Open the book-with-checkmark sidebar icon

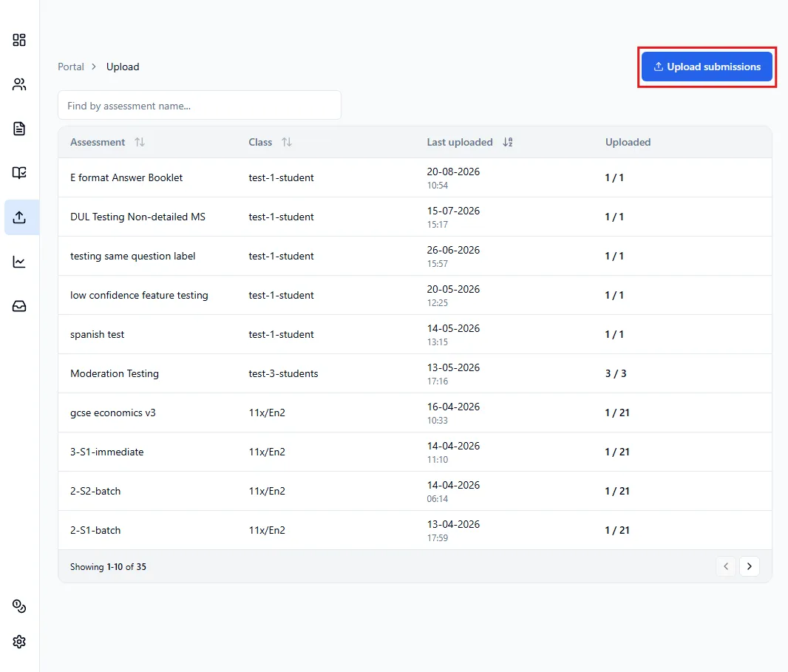click(19, 173)
